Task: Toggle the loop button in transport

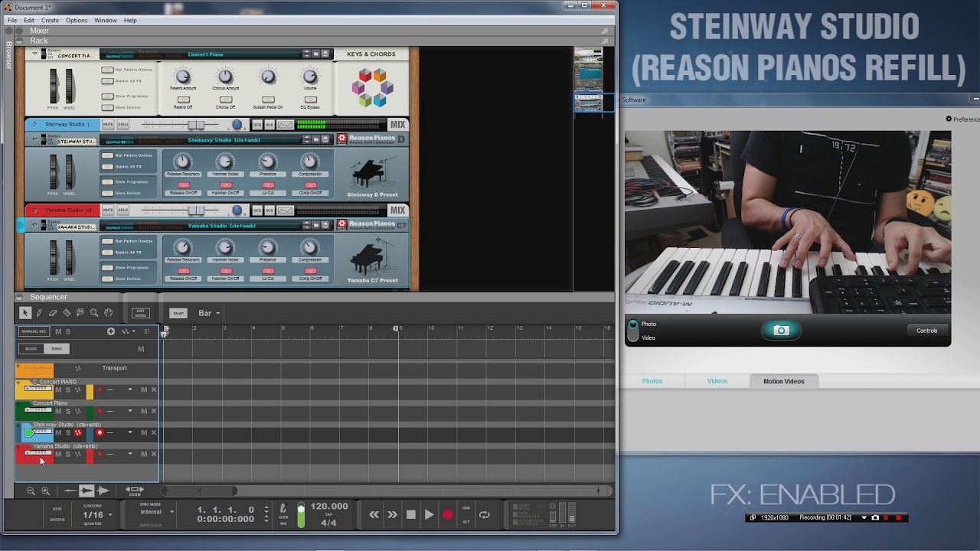Action: [485, 515]
